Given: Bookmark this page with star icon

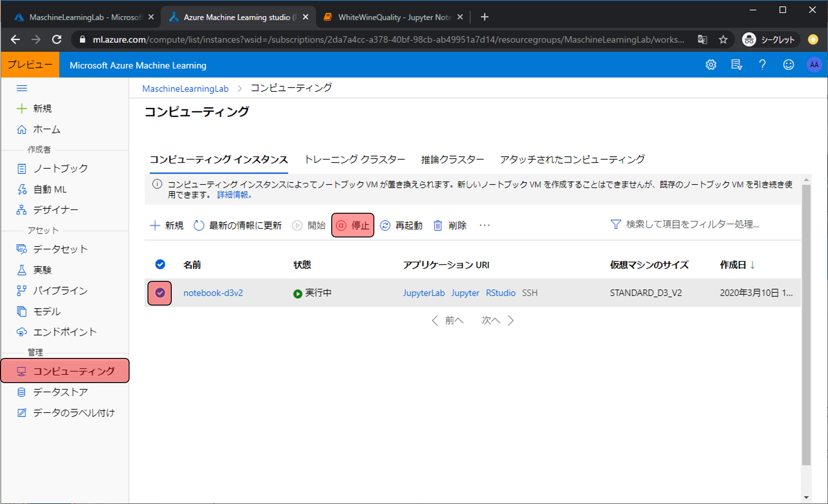Looking at the screenshot, I should (723, 40).
